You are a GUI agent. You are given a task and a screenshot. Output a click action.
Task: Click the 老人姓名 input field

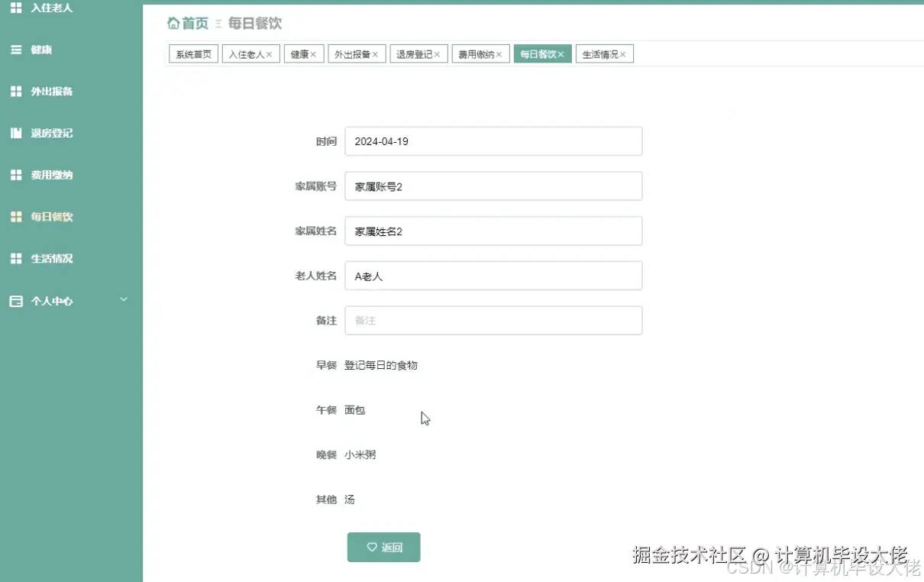point(493,276)
